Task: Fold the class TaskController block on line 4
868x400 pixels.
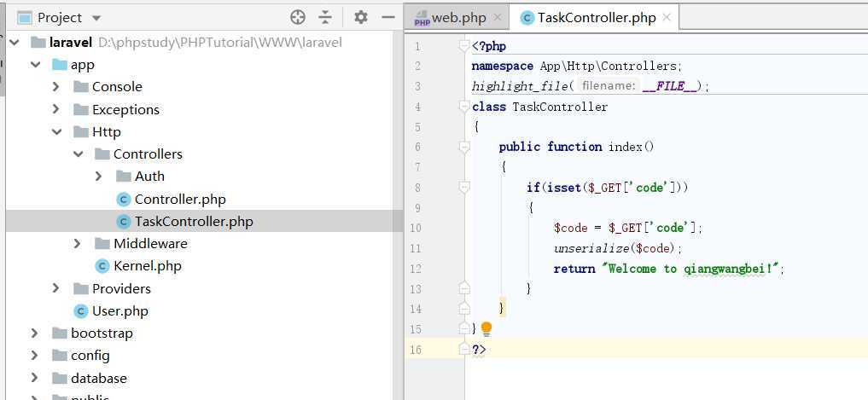Action: [x=464, y=107]
